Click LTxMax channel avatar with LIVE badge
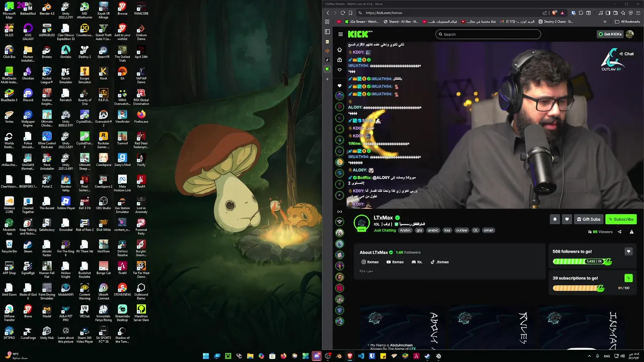Viewport: 644px width, 362px height. 362,223
